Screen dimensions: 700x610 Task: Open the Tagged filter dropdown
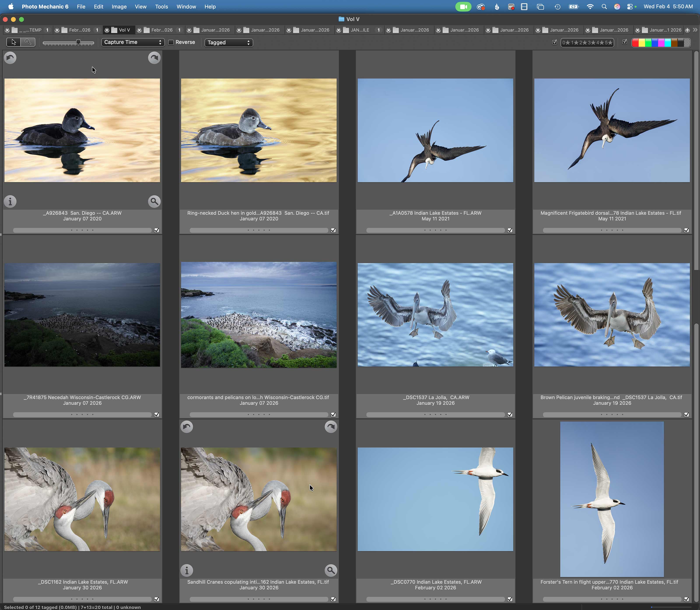(229, 43)
